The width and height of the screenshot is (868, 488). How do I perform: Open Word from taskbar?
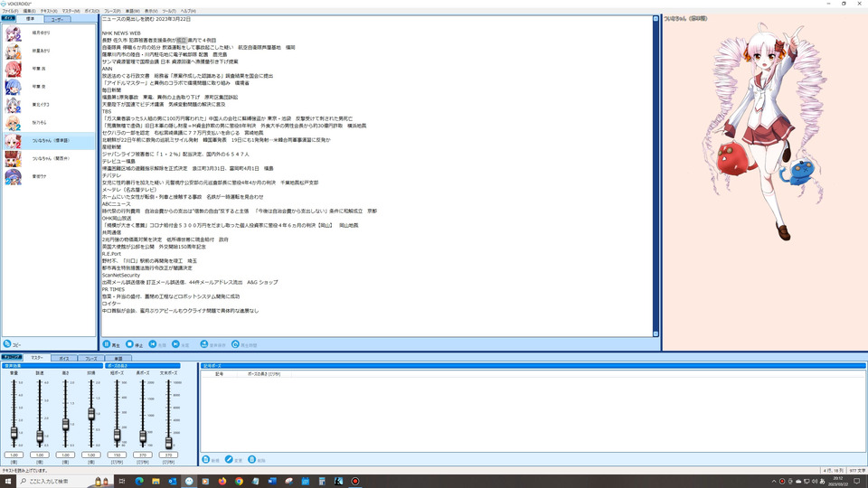click(x=272, y=482)
